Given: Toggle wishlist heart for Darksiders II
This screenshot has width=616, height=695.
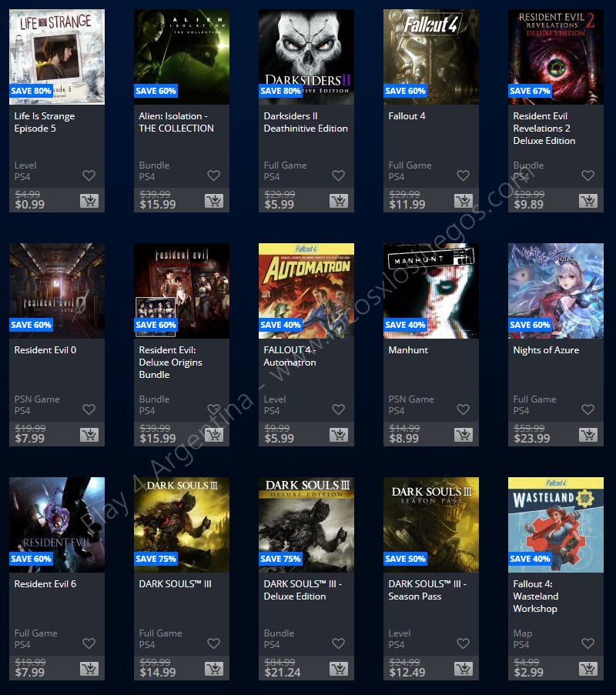Looking at the screenshot, I should click(x=338, y=175).
